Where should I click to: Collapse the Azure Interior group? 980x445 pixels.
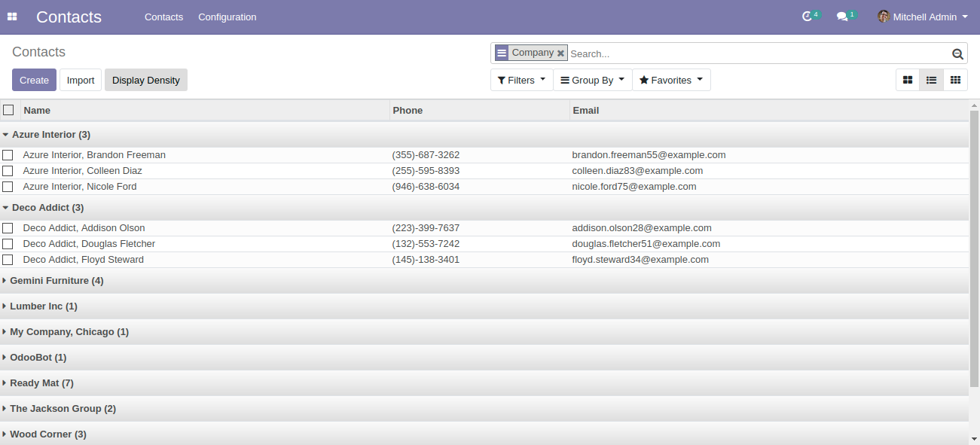click(x=50, y=135)
